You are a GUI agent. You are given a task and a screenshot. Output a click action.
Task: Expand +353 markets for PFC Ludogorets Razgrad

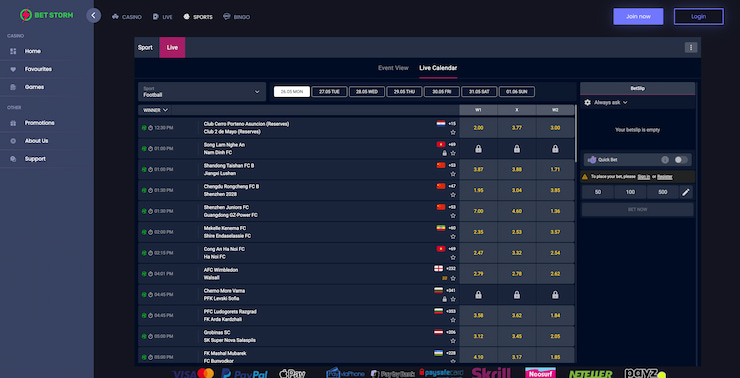tap(451, 311)
